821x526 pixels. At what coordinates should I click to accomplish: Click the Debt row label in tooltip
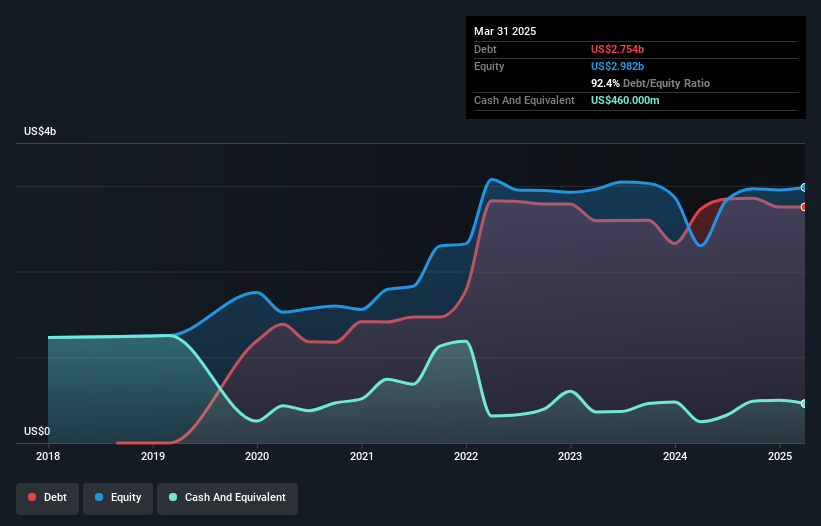tap(485, 49)
